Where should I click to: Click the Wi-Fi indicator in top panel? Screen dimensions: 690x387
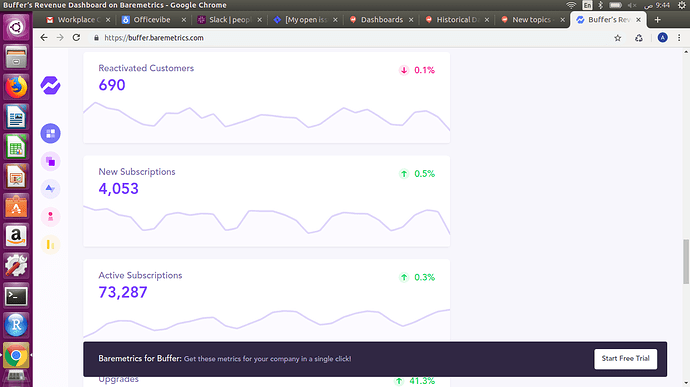tap(571, 5)
